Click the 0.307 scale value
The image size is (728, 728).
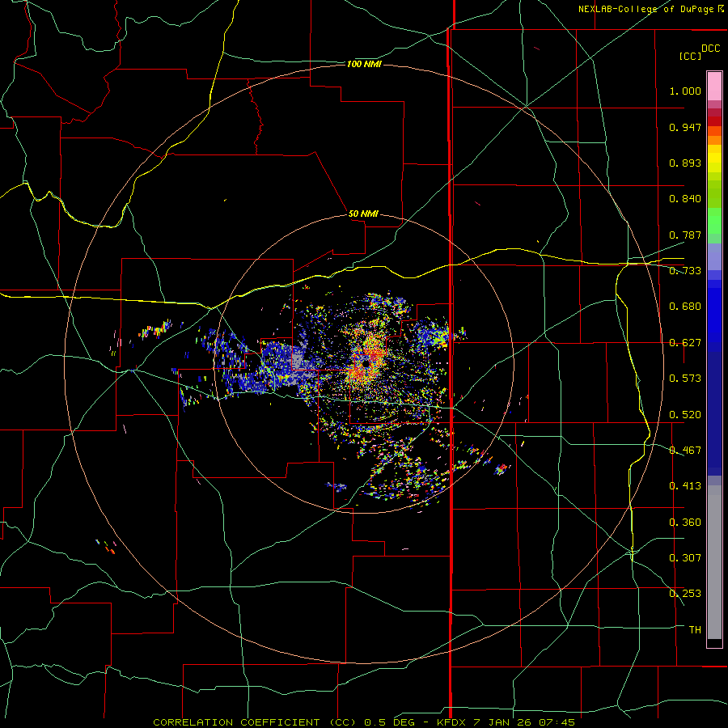685,557
